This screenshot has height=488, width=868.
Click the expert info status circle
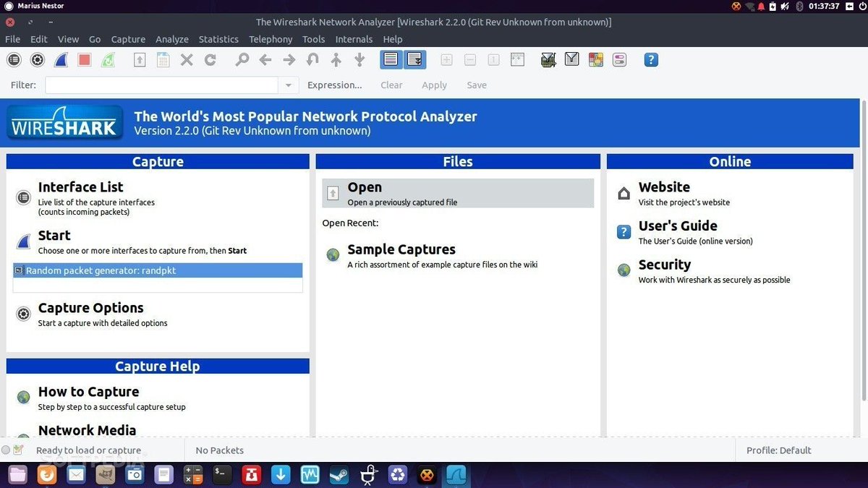6,450
